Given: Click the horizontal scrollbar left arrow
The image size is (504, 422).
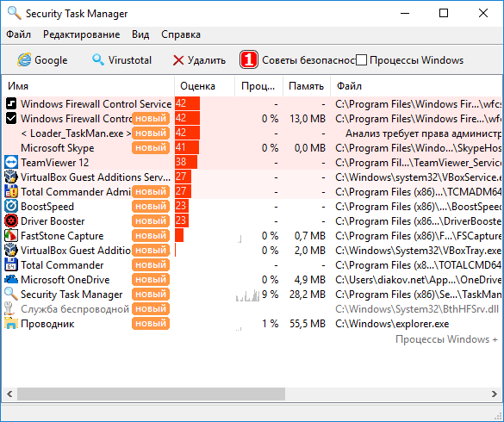Looking at the screenshot, I should [9, 394].
